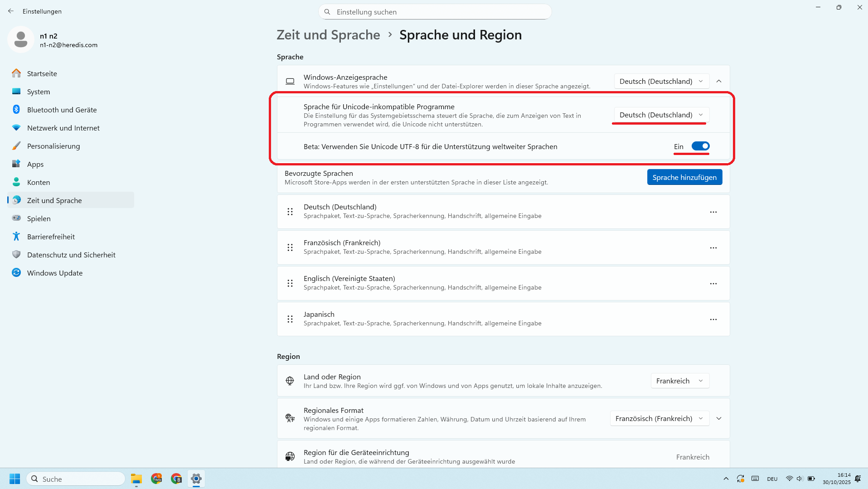Click more options for Deutsch (Deutschland) language
Screen dimensions: 868x489
click(x=713, y=212)
